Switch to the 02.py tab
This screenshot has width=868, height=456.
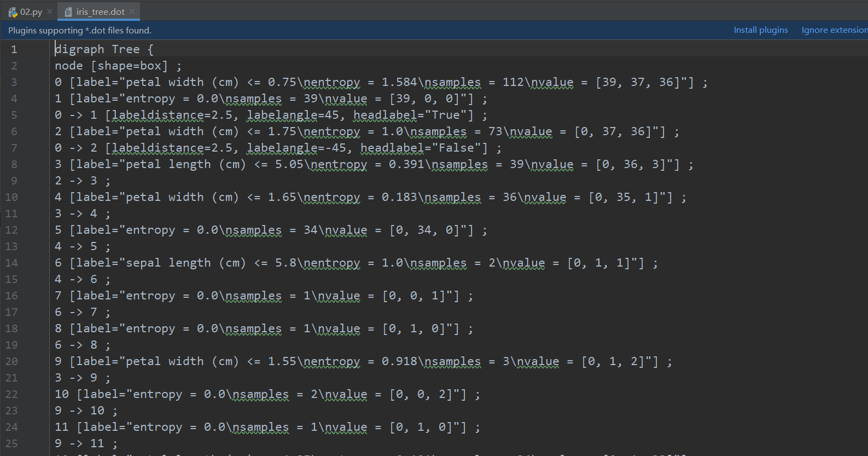pyautogui.click(x=31, y=11)
